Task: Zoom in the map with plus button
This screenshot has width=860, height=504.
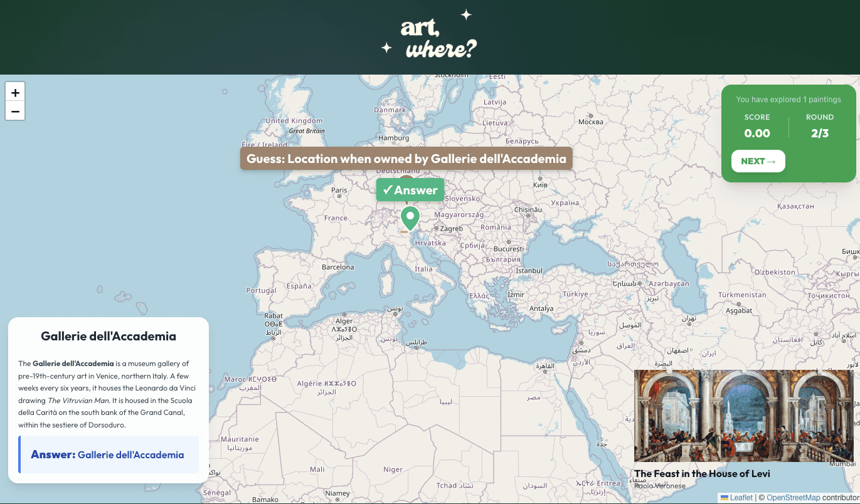Action: pyautogui.click(x=15, y=92)
